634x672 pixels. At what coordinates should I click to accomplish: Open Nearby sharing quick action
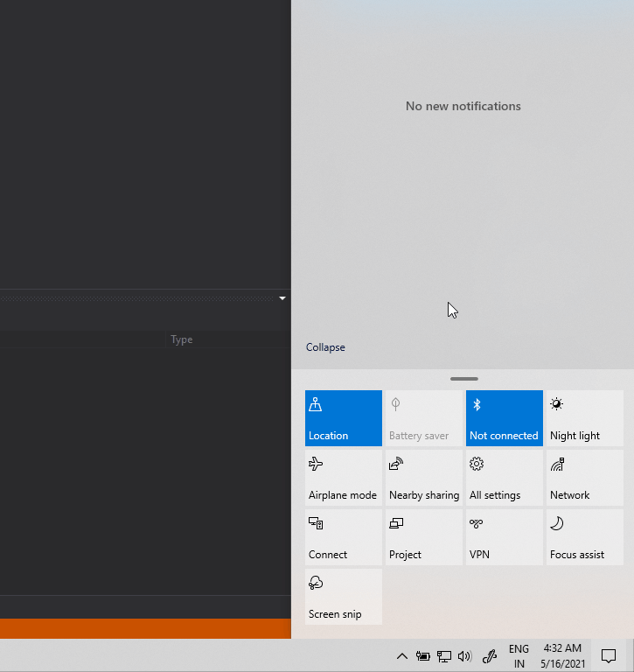(423, 478)
